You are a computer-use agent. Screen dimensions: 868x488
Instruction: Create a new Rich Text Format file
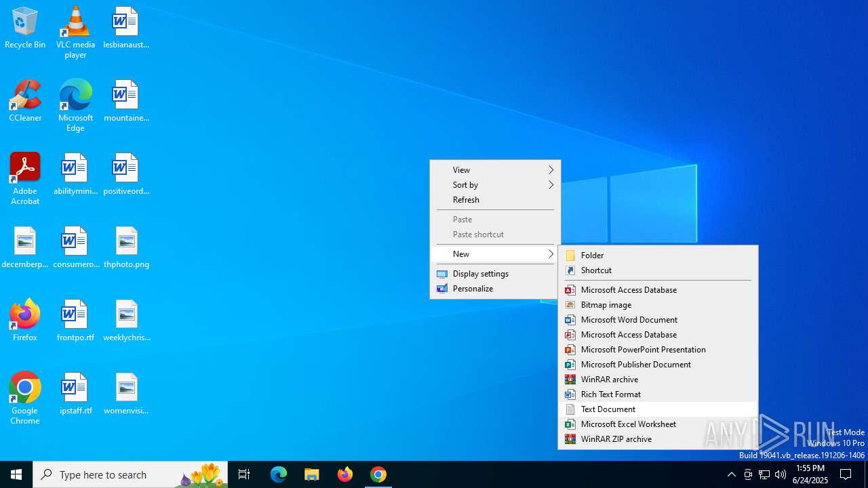[658, 394]
